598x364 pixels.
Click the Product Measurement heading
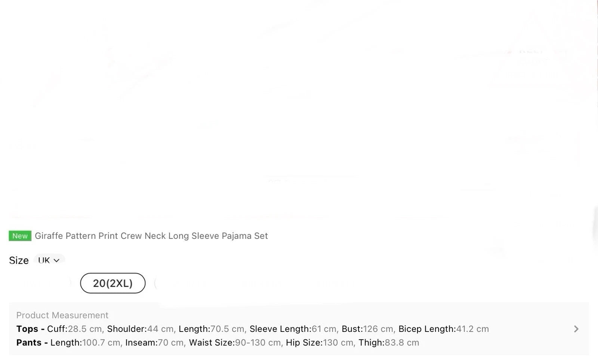pyautogui.click(x=62, y=315)
